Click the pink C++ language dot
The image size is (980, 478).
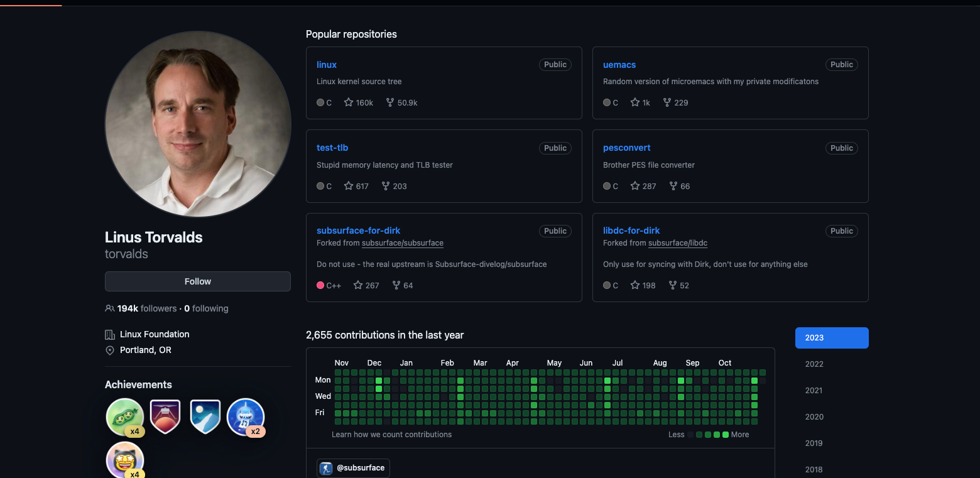tap(320, 285)
